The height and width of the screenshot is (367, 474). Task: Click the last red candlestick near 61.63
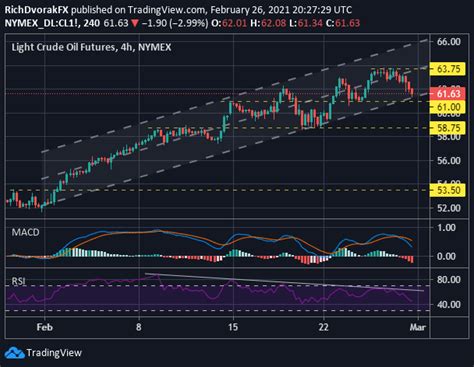[x=412, y=92]
